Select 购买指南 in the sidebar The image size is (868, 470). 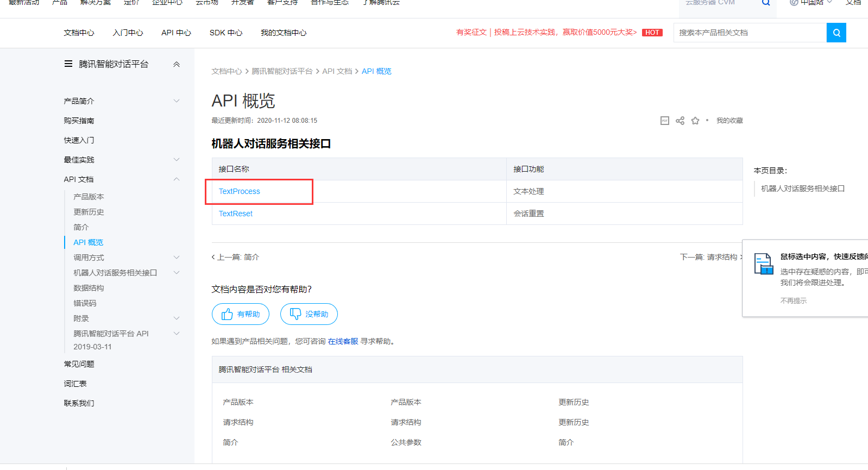[79, 121]
